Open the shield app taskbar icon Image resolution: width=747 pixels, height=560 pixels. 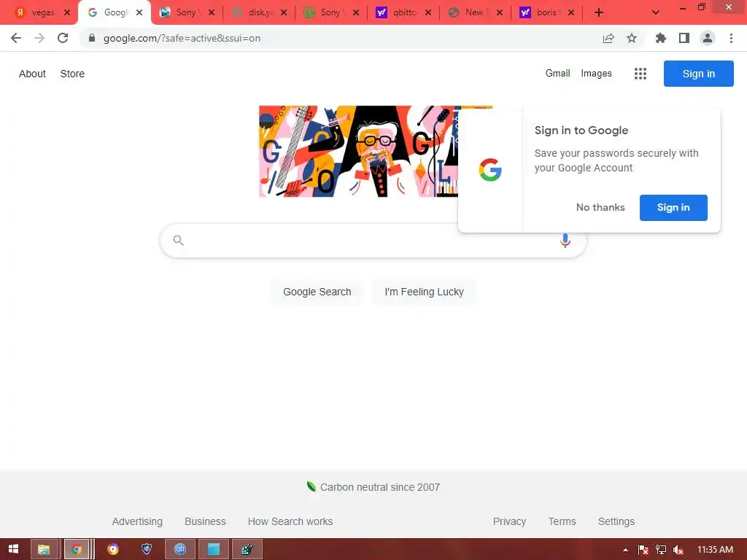(147, 550)
